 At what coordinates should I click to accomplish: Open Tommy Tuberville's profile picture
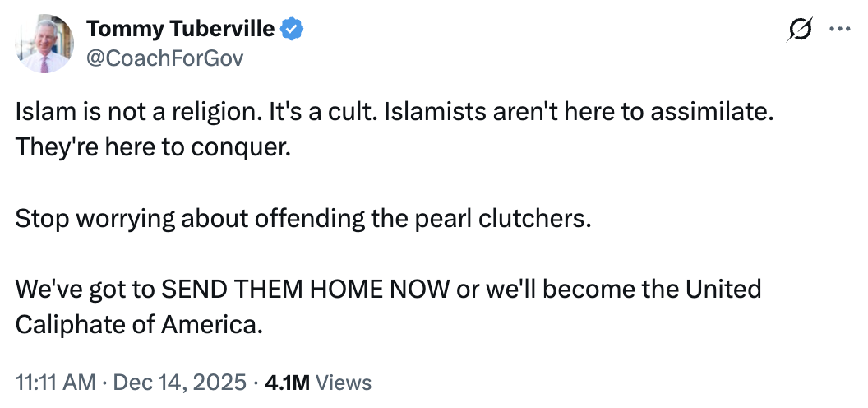coord(45,44)
